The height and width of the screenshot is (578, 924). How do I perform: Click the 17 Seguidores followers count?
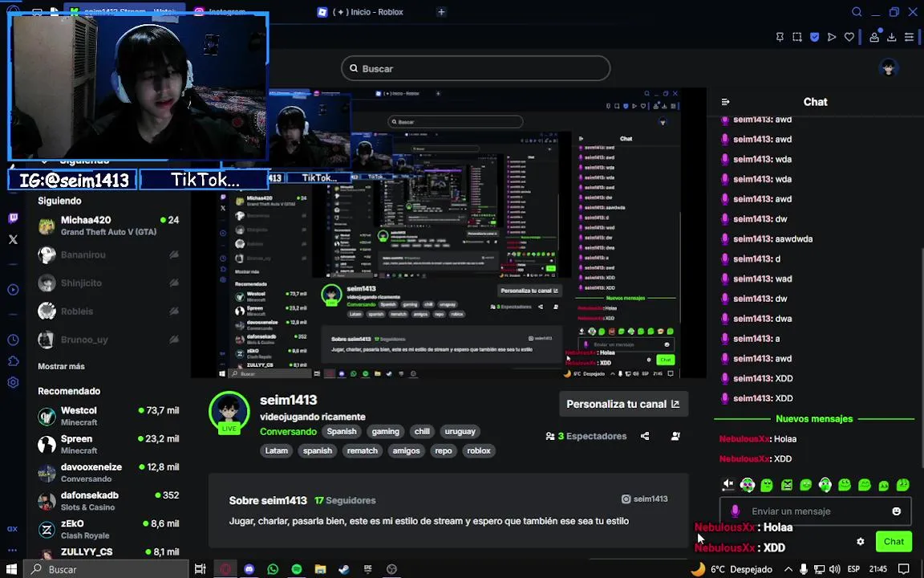click(x=345, y=500)
